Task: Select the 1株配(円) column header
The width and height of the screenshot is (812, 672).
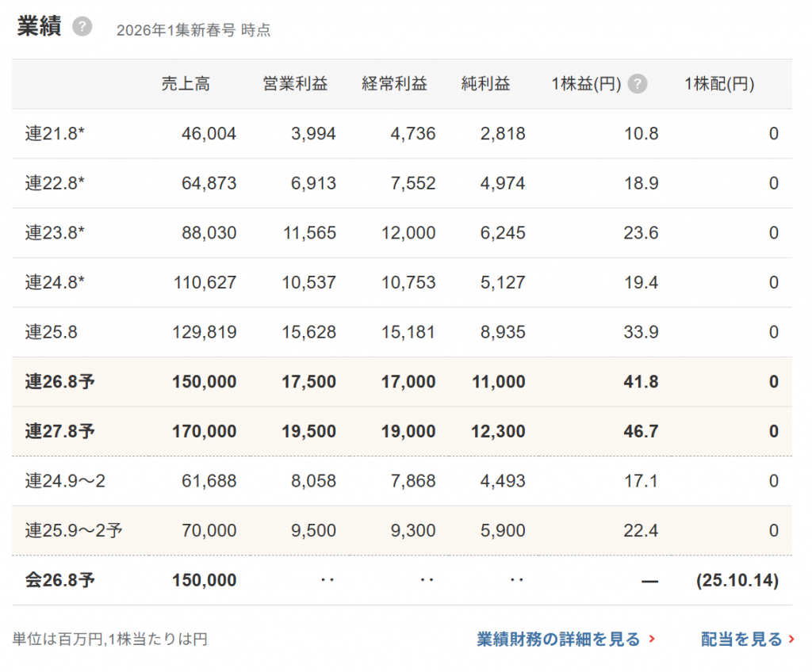Action: [x=719, y=84]
